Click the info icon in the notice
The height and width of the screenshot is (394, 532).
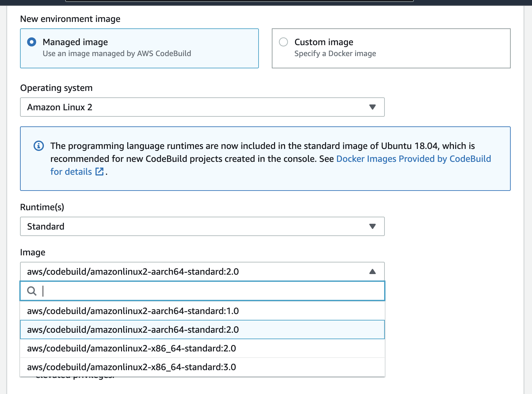[39, 146]
